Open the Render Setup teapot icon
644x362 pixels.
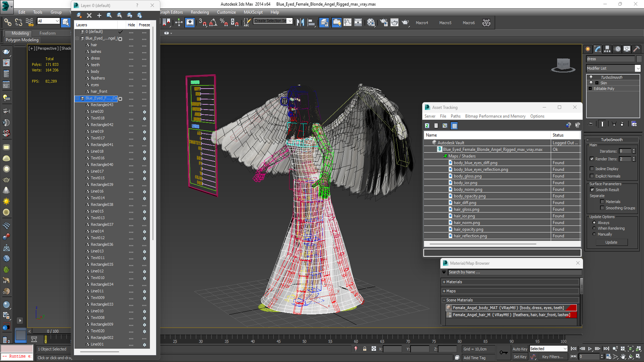pyautogui.click(x=383, y=22)
